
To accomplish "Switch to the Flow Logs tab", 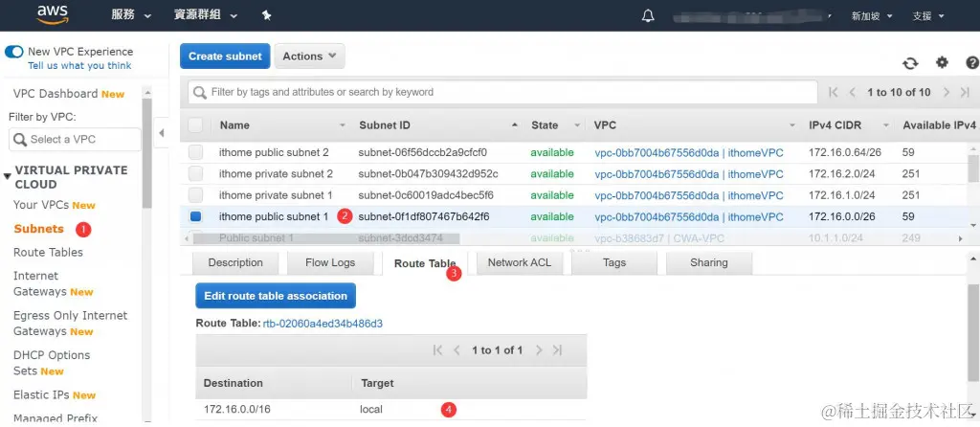I will click(330, 263).
